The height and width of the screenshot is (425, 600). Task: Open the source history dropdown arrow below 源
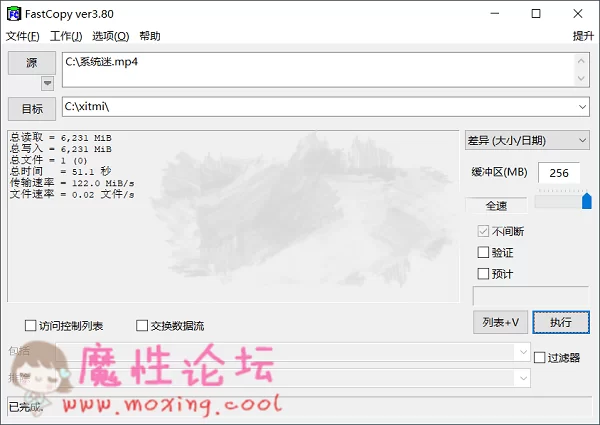click(x=47, y=83)
